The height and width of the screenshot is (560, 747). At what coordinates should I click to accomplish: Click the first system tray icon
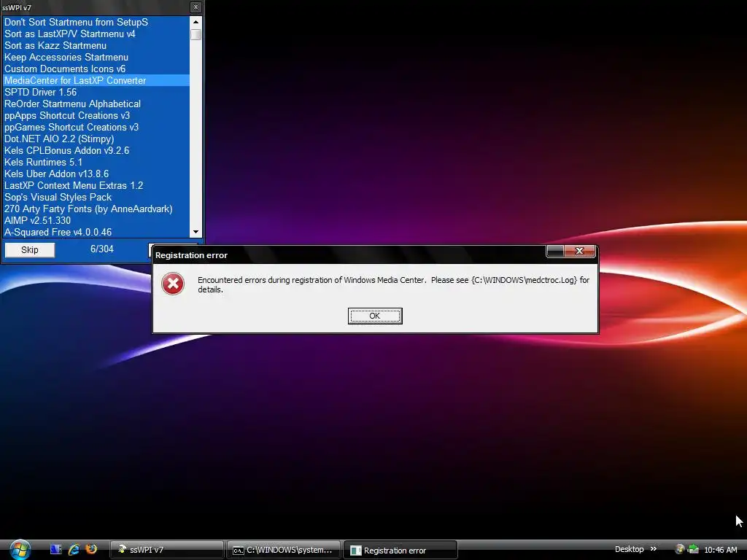[x=680, y=550]
